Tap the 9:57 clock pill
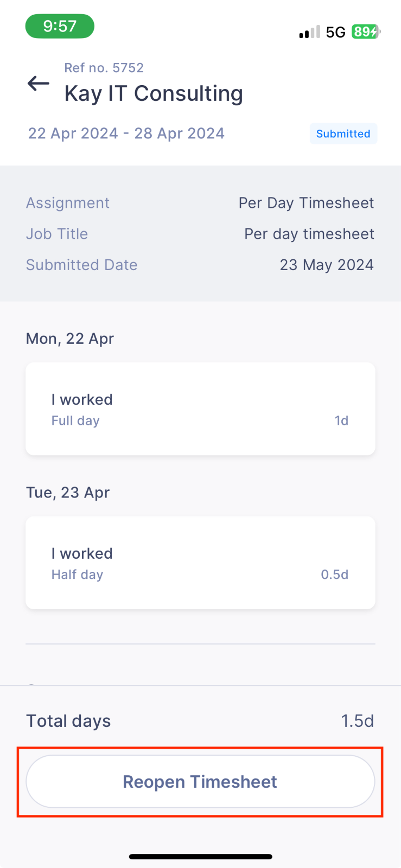This screenshot has height=868, width=401. [60, 26]
